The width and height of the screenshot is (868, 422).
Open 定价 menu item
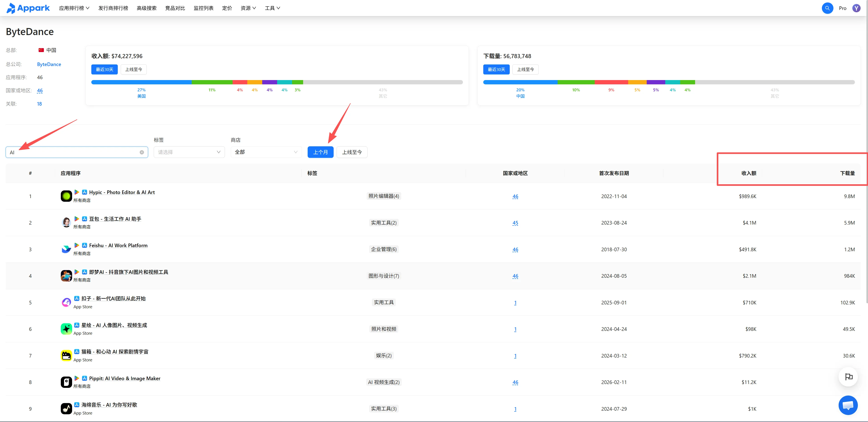point(227,8)
